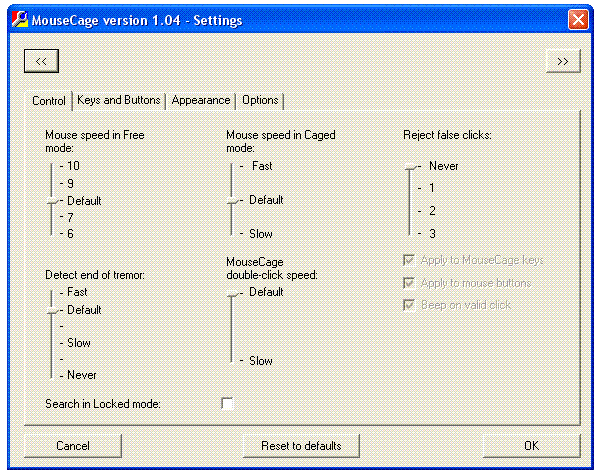Click the Caged mode speed slider thumb

coord(232,201)
